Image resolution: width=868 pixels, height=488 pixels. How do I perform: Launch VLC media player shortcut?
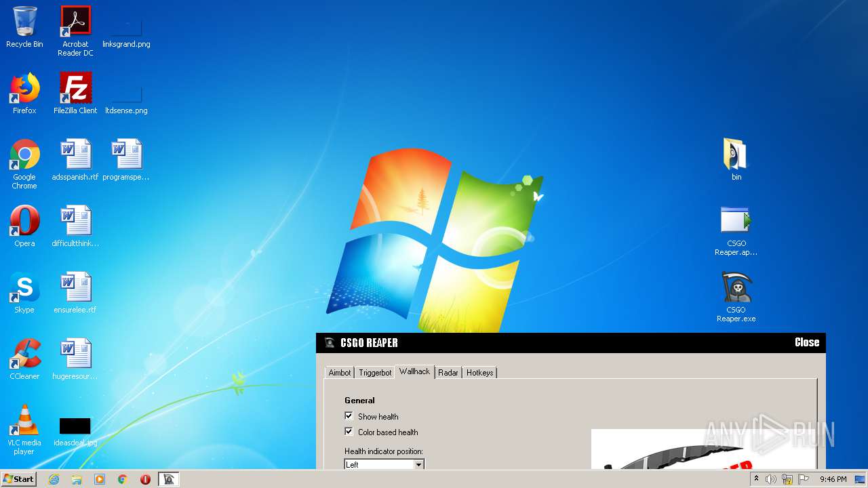[24, 430]
